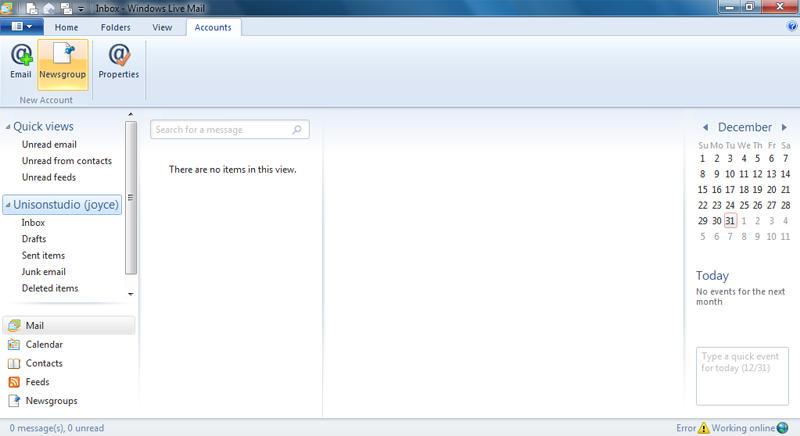Screen dimensions: 800x436
Task: Open the Quick Access Toolbar customize dropdown
Action: pos(81,9)
